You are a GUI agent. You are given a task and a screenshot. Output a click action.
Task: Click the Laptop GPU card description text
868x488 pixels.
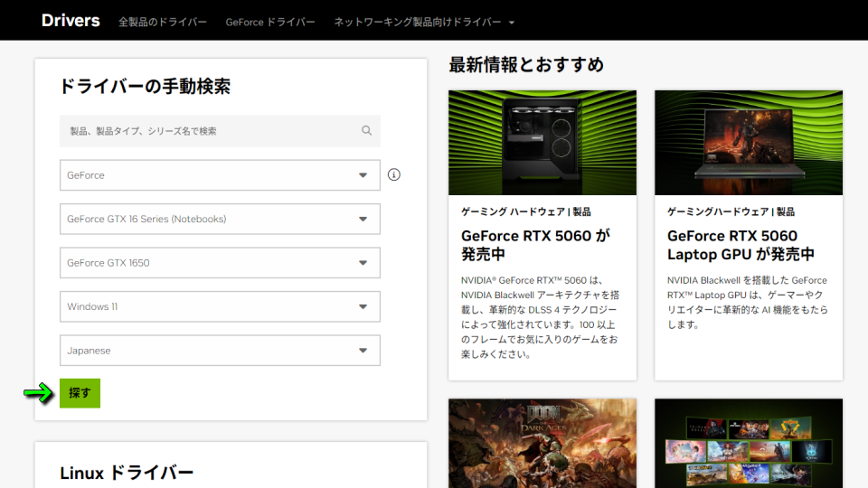coord(748,302)
